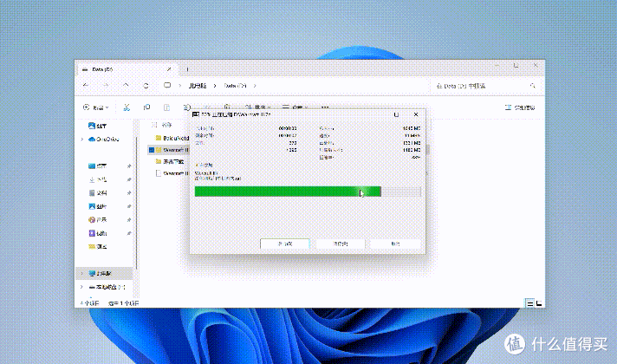Open the Sort dropdown in toolbar

(258, 107)
